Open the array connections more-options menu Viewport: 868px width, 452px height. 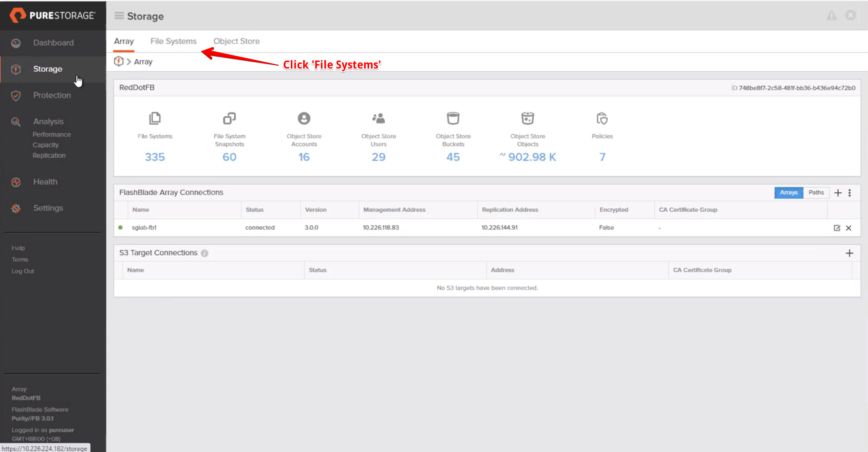click(849, 193)
